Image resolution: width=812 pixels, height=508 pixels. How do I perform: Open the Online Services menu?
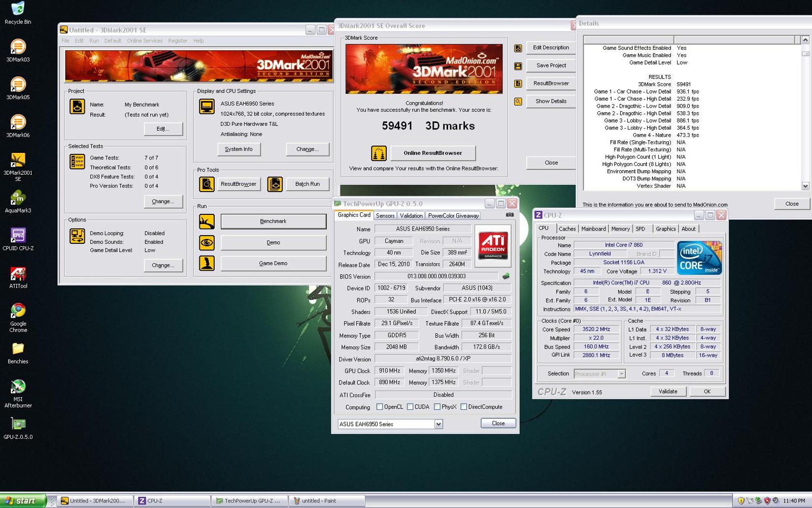click(x=145, y=41)
